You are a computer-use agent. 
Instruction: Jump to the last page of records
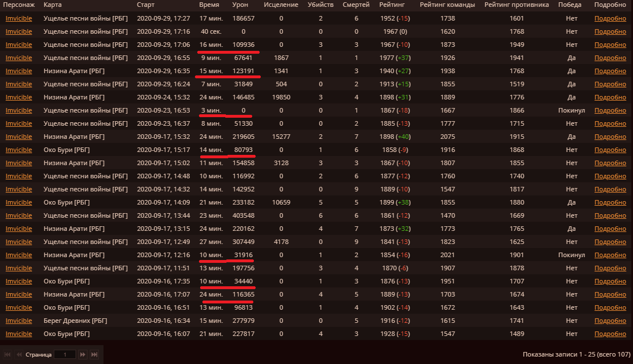[x=94, y=355]
